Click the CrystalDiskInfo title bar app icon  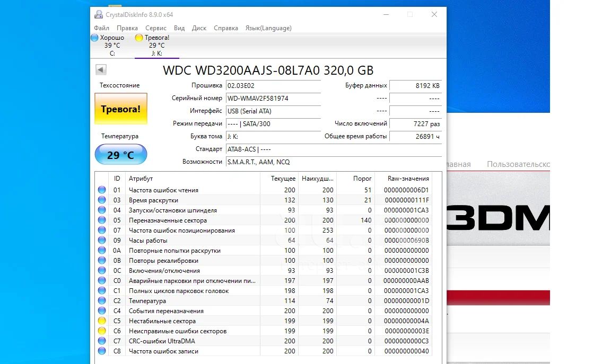point(99,15)
